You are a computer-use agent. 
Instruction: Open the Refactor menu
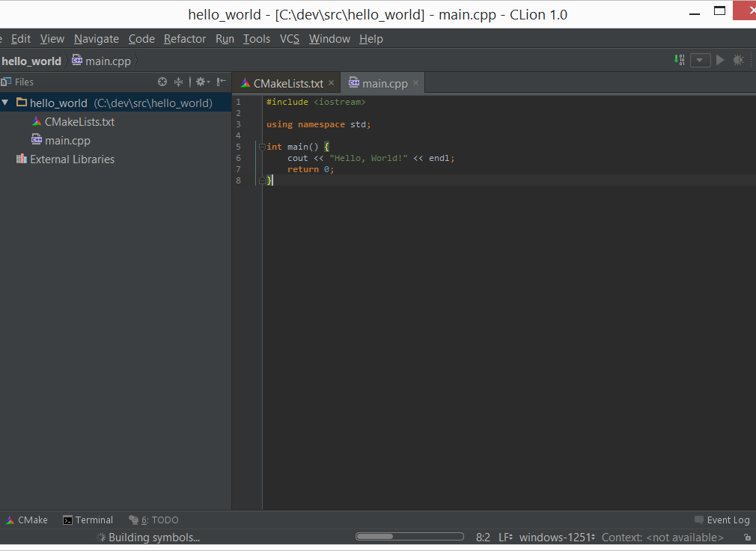coord(185,39)
